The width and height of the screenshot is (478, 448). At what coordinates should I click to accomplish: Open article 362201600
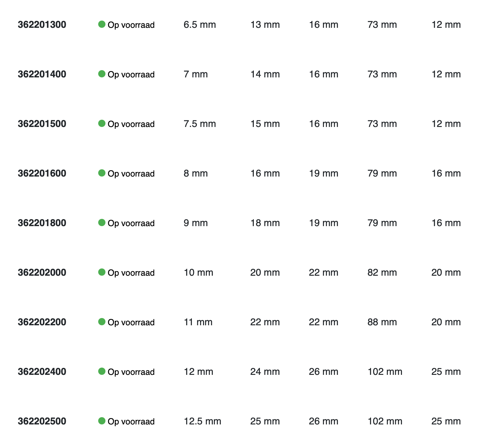(x=42, y=173)
